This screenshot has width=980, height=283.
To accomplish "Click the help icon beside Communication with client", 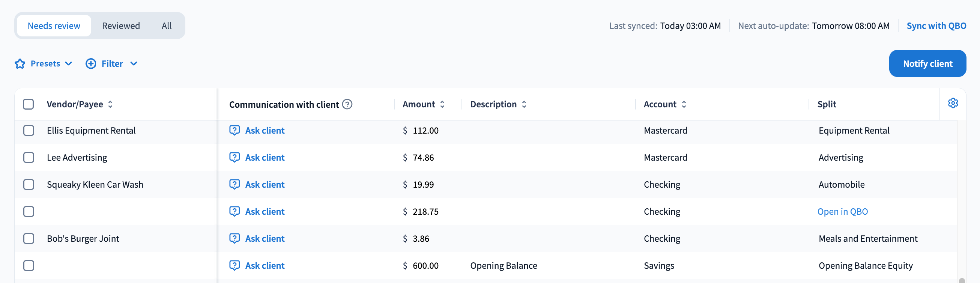I will [347, 104].
